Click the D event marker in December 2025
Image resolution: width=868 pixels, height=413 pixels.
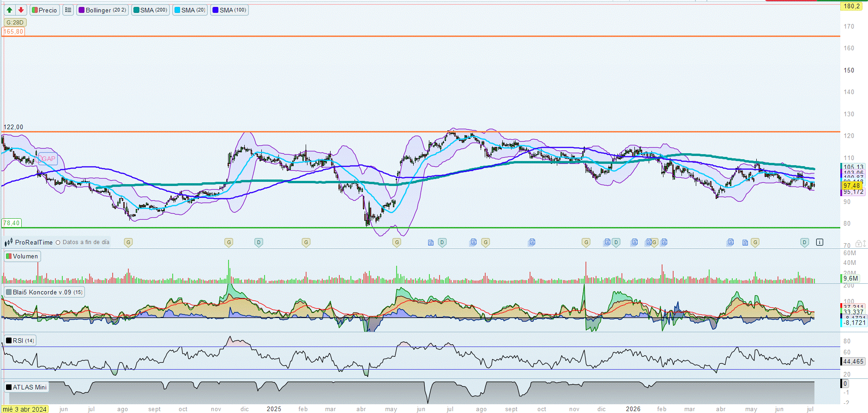(x=616, y=242)
